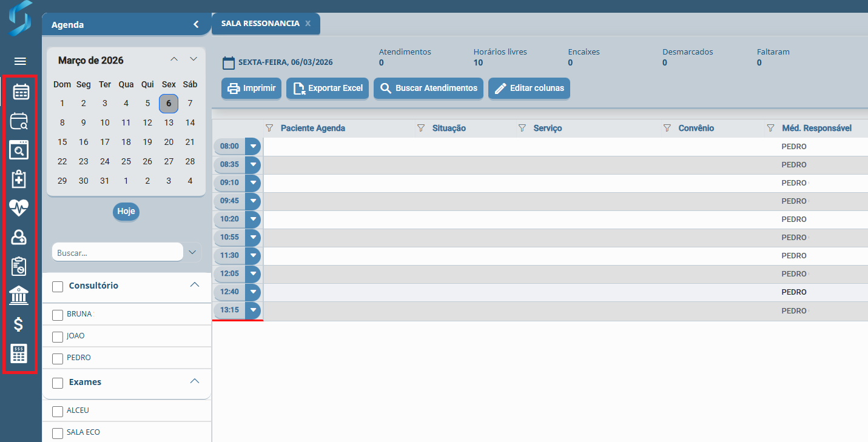Switch to the SALA RESSONANCIA tab

[x=260, y=24]
